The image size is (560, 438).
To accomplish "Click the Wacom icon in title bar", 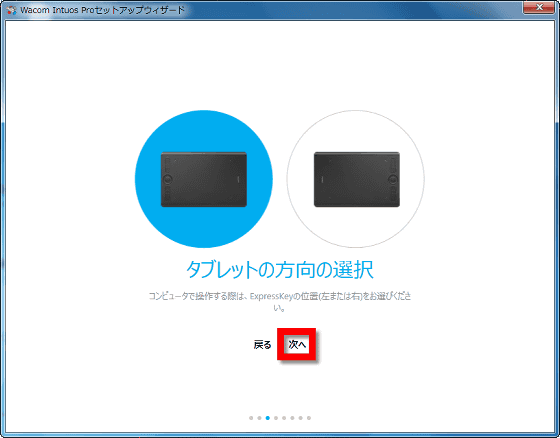I will [11, 10].
